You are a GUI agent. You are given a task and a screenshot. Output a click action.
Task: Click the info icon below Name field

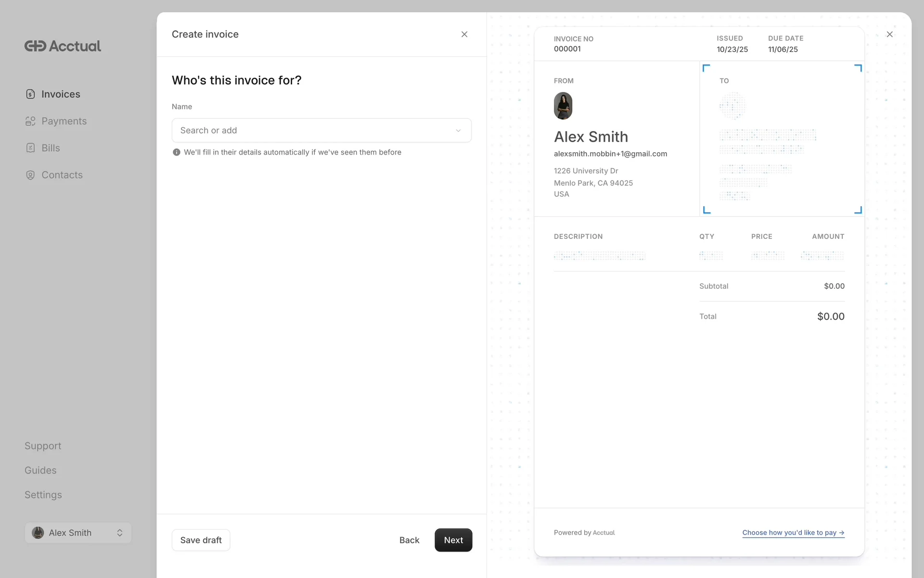[x=177, y=152]
